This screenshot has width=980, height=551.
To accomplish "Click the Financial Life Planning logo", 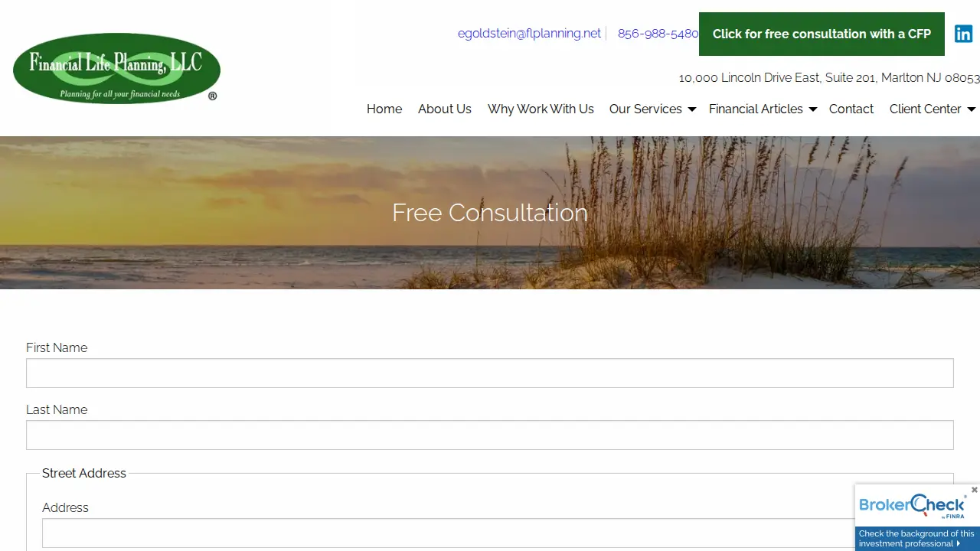I will [x=116, y=67].
